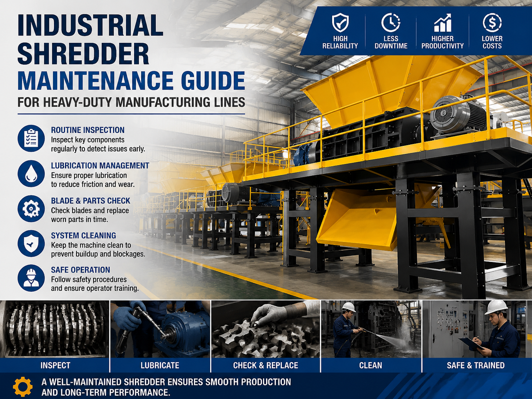Open the Inspect blades thumbnail photo
The width and height of the screenshot is (532, 399).
pos(54,329)
